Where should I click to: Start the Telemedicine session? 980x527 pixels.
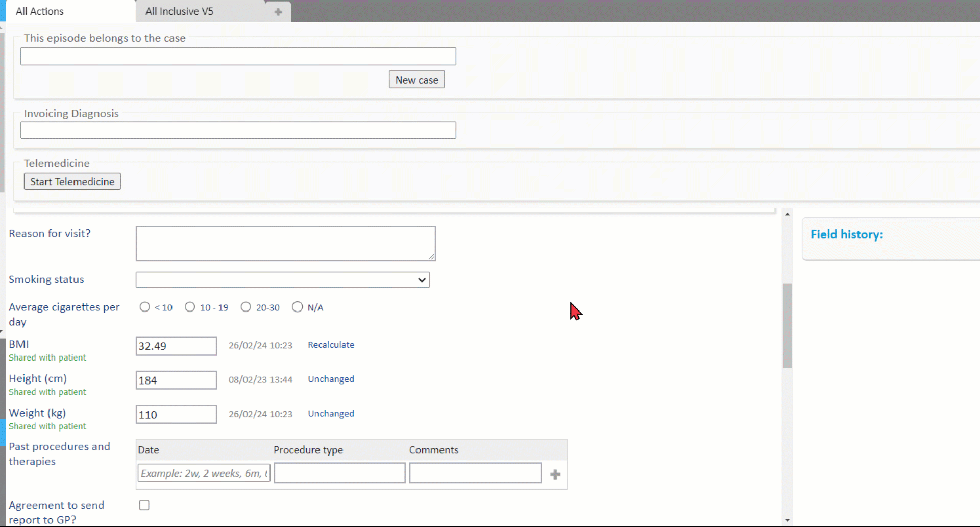click(72, 182)
